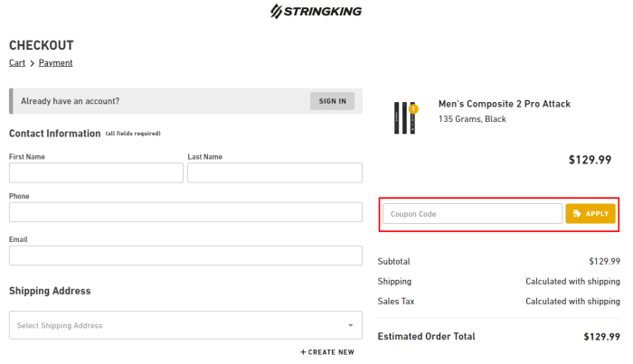633x364 pixels.
Task: Click the Shipping Address heading
Action: pos(50,291)
